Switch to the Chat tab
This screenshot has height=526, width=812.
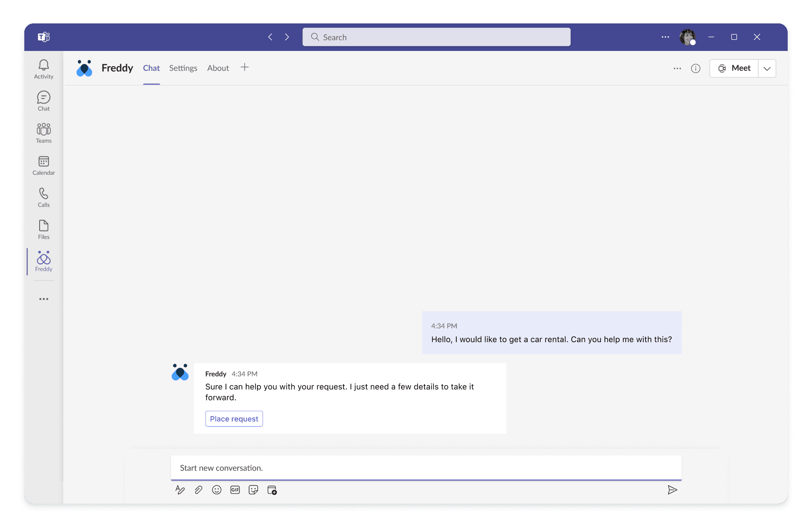[151, 68]
